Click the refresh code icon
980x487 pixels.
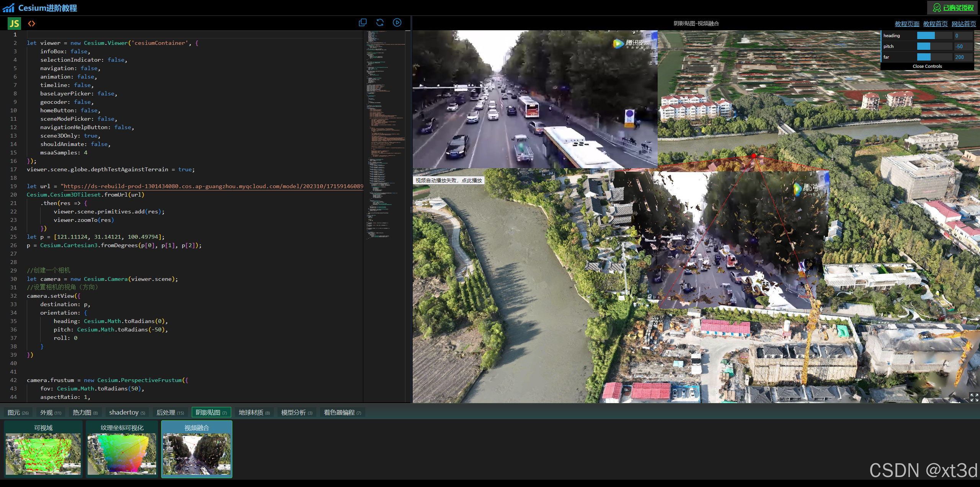click(x=380, y=23)
